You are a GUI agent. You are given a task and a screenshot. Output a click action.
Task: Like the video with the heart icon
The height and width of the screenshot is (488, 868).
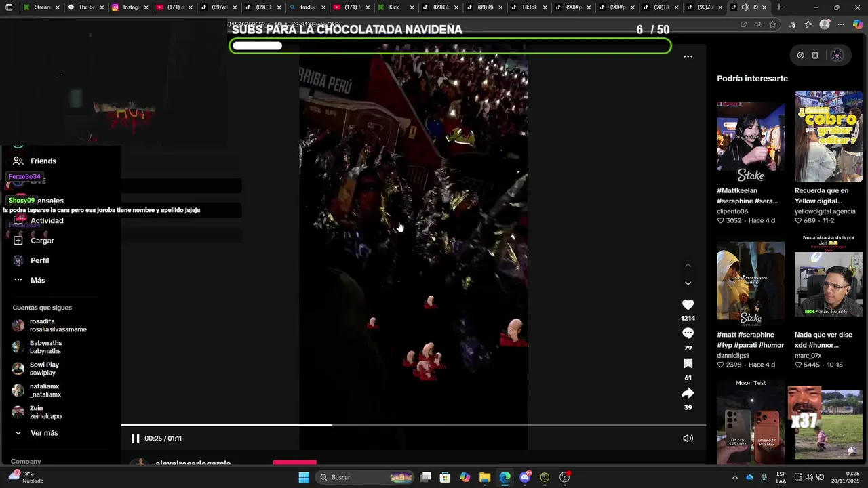[688, 305]
